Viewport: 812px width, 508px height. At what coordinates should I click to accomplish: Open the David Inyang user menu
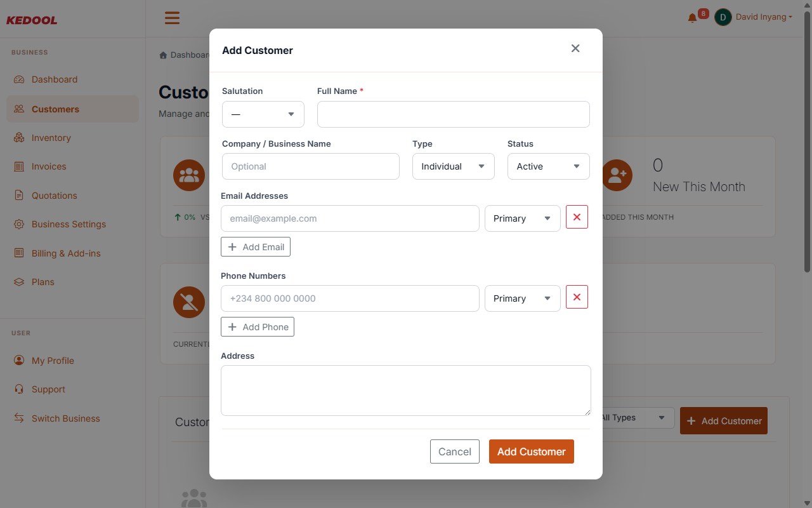pos(754,17)
